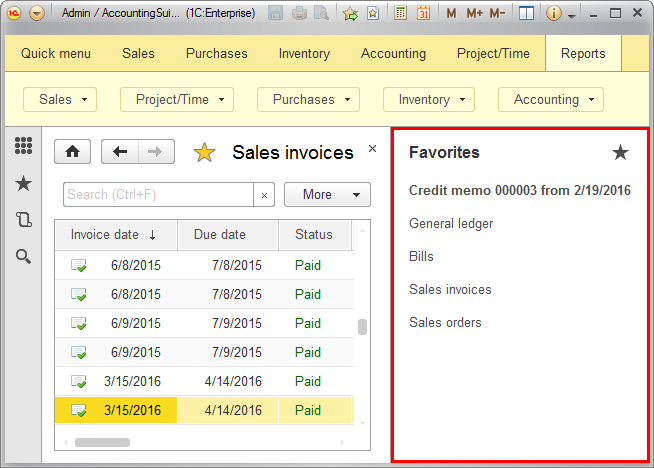The height and width of the screenshot is (468, 654).
Task: Open the Project/Time section in top menu
Action: pyautogui.click(x=493, y=53)
